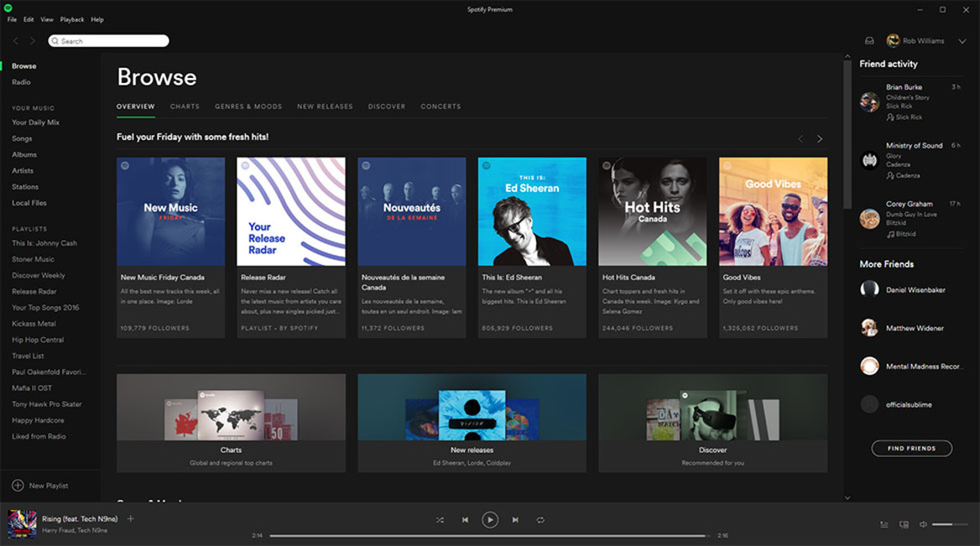Open Radio in the sidebar
Screen dimensions: 980x546
[x=21, y=82]
